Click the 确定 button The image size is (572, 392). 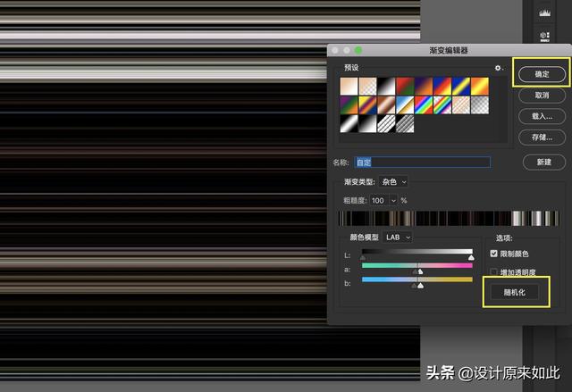(542, 74)
